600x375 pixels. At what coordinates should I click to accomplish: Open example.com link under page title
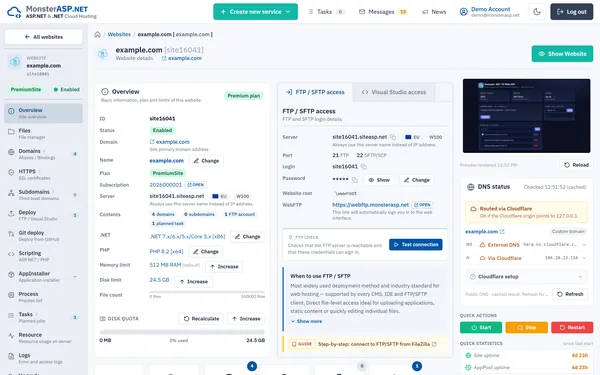point(182,58)
